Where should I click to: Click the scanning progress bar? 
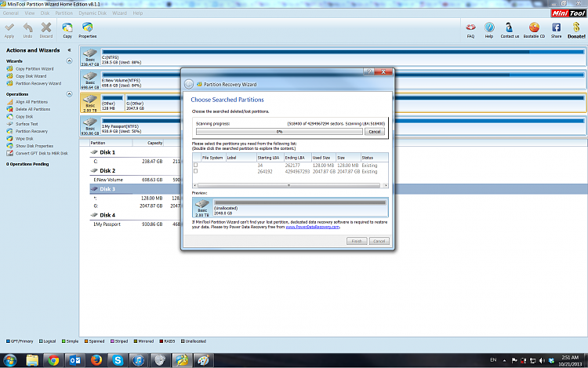(279, 132)
